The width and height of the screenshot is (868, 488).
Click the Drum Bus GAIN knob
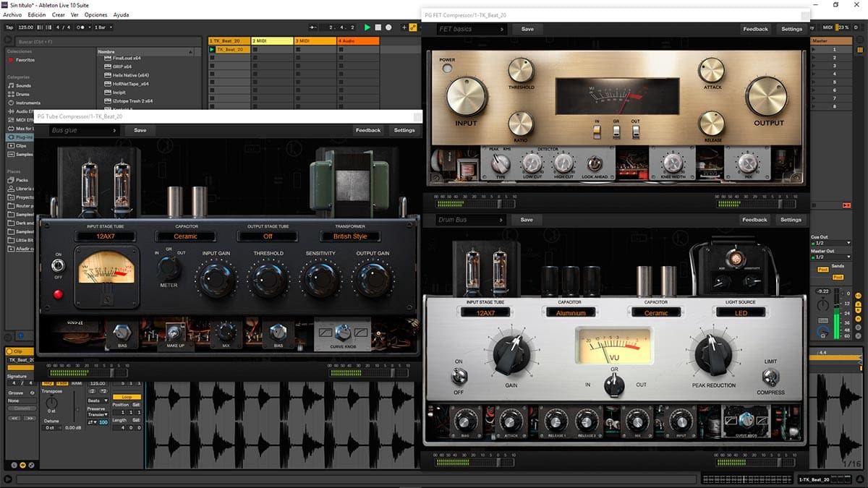click(x=511, y=355)
